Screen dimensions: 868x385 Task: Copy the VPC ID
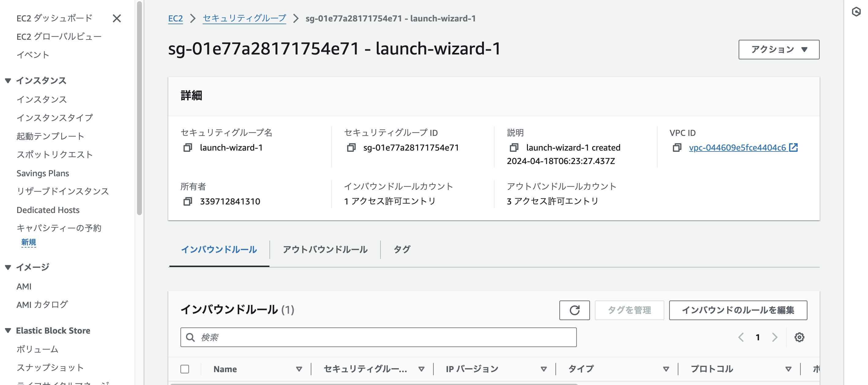677,148
